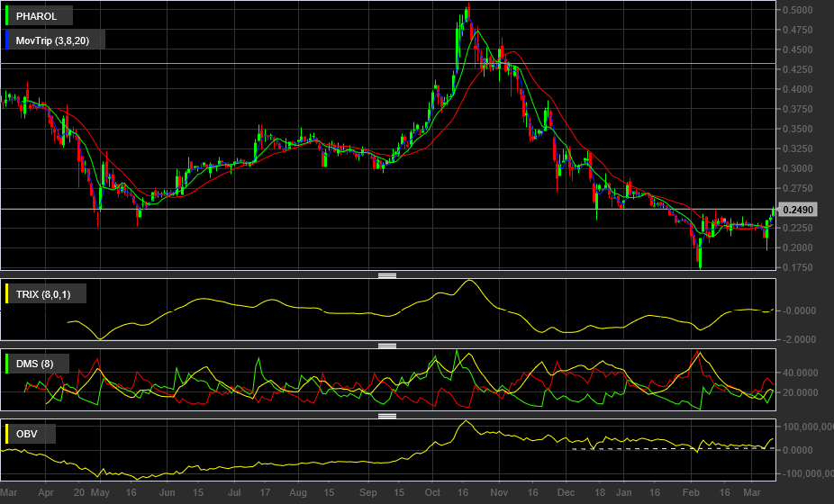
Task: Click the yellow color swatch beside OBV
Action: (x=7, y=434)
